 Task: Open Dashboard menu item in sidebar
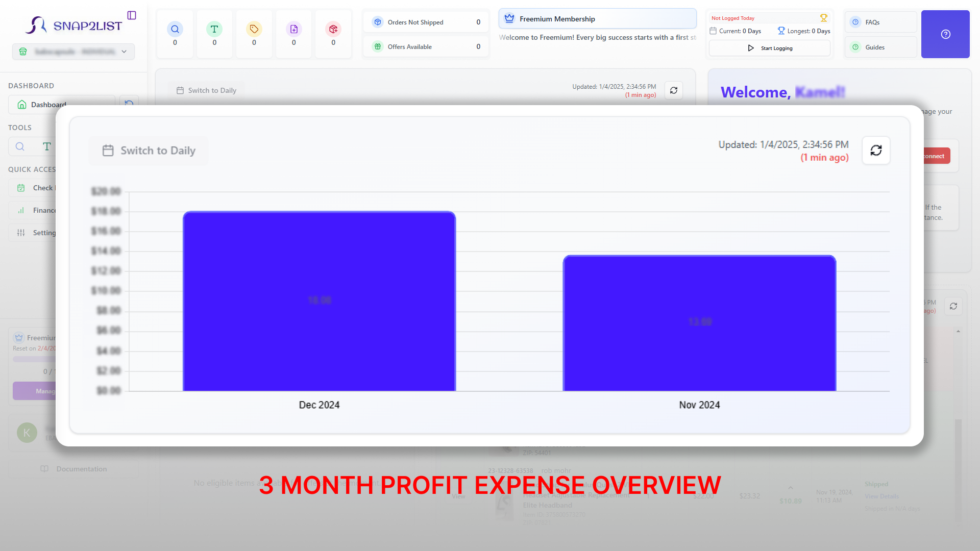[x=48, y=104]
